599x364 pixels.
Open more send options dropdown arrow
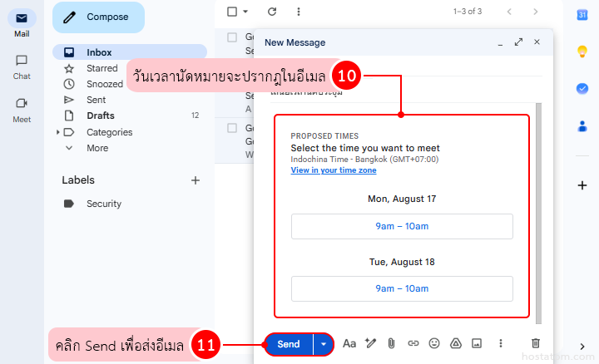tap(324, 344)
